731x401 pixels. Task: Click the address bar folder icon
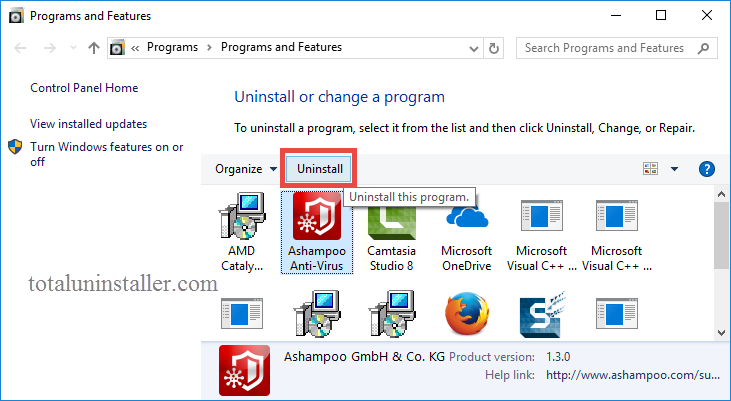(x=117, y=48)
